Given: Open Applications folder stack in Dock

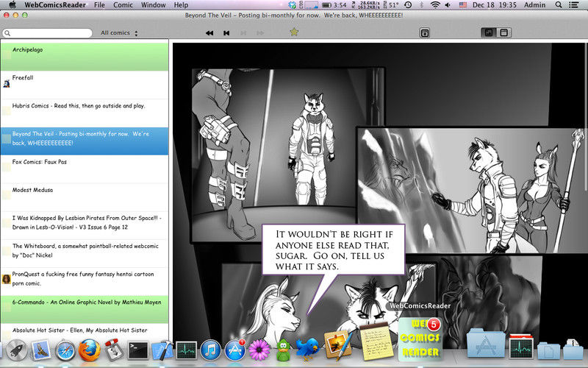Looking at the screenshot, I should 486,344.
